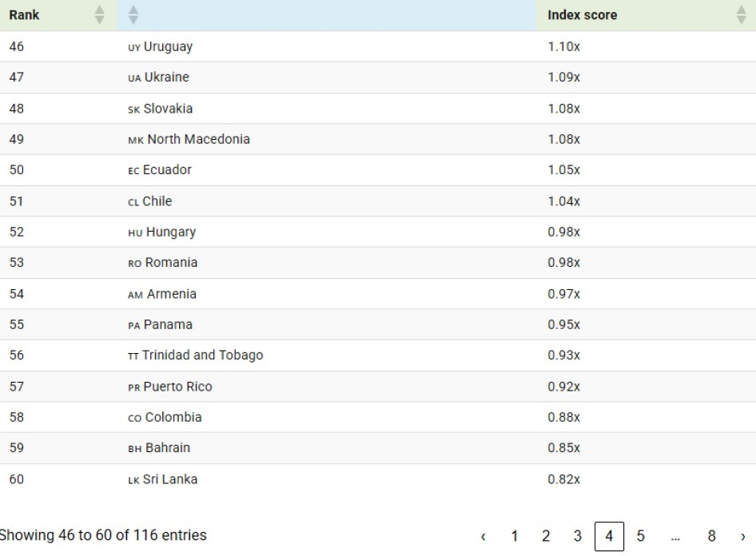Select current page 4 button

coord(609,537)
